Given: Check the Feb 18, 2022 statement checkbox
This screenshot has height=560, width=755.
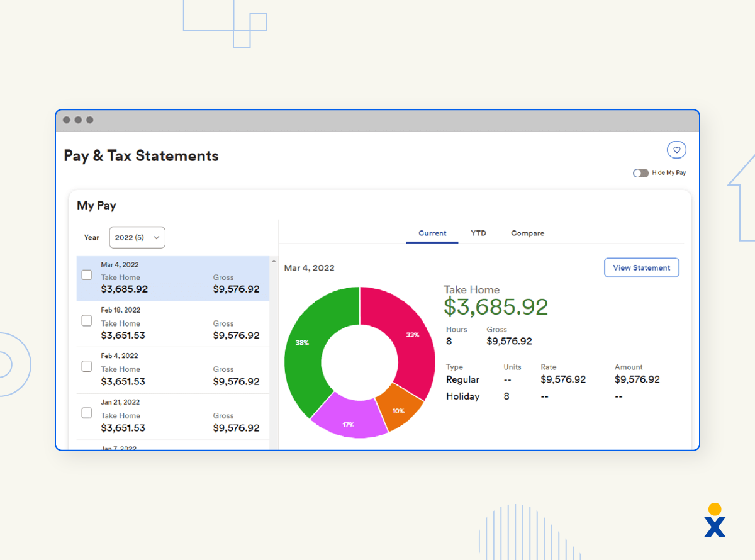Looking at the screenshot, I should click(86, 320).
